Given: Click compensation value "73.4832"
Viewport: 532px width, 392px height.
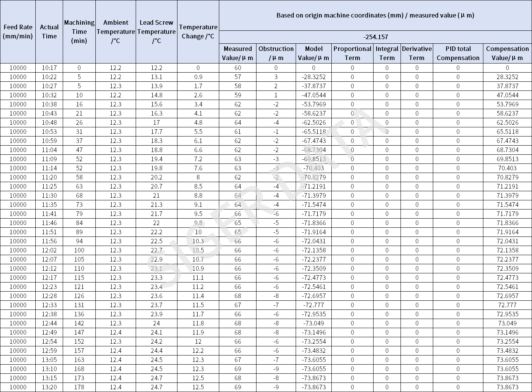Looking at the screenshot, I should tap(507, 351).
